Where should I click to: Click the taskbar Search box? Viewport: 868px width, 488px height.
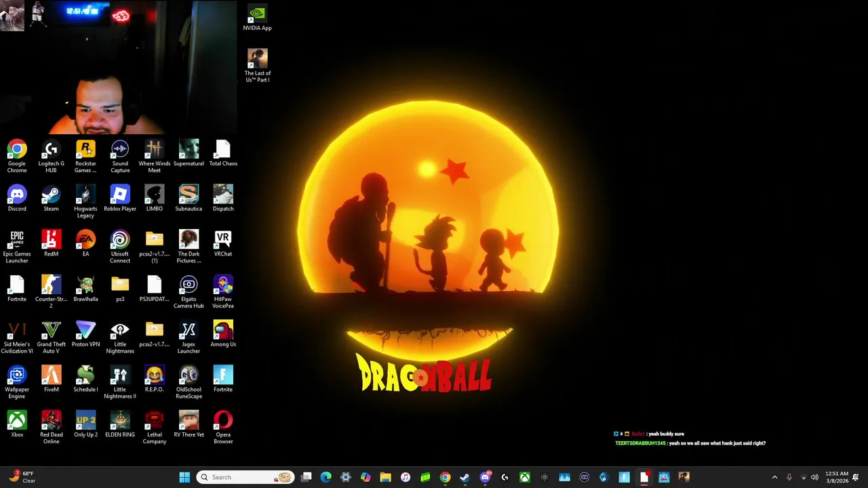tap(245, 477)
